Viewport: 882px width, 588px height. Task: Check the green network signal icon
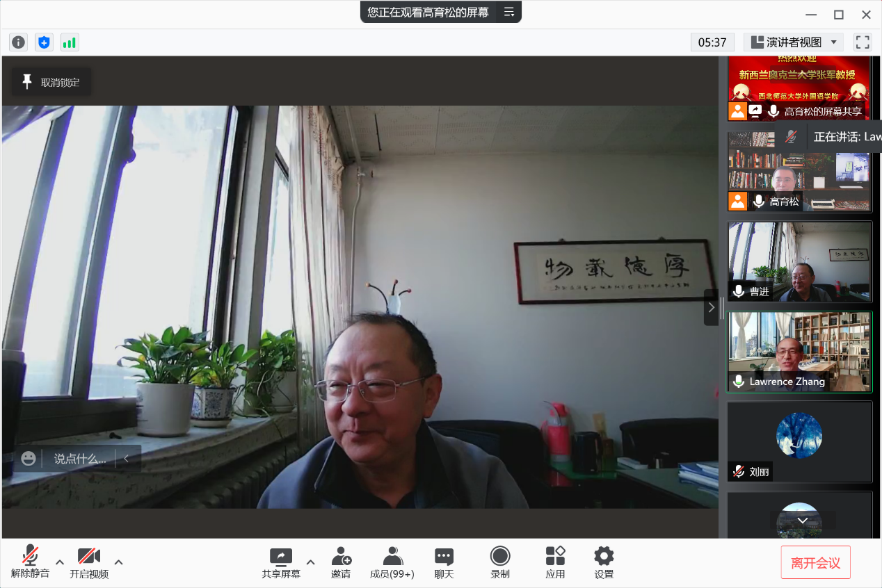point(70,42)
